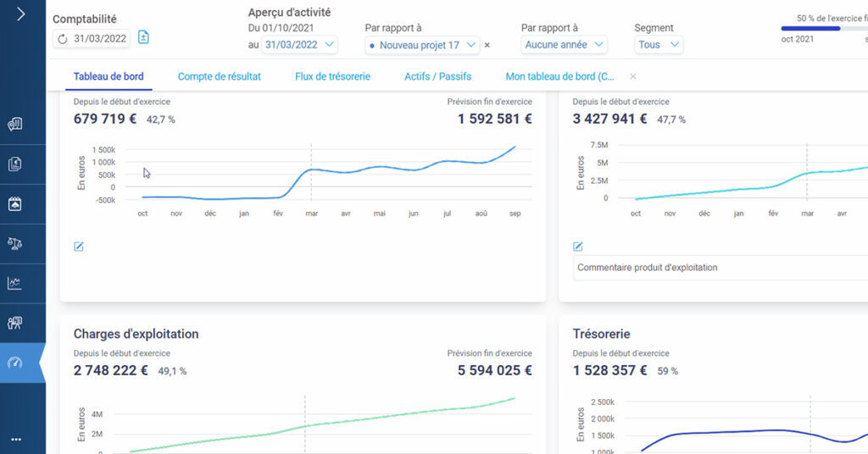Open the gauge dashboard icon in the sidebar
Image resolution: width=868 pixels, height=454 pixels.
click(x=15, y=363)
